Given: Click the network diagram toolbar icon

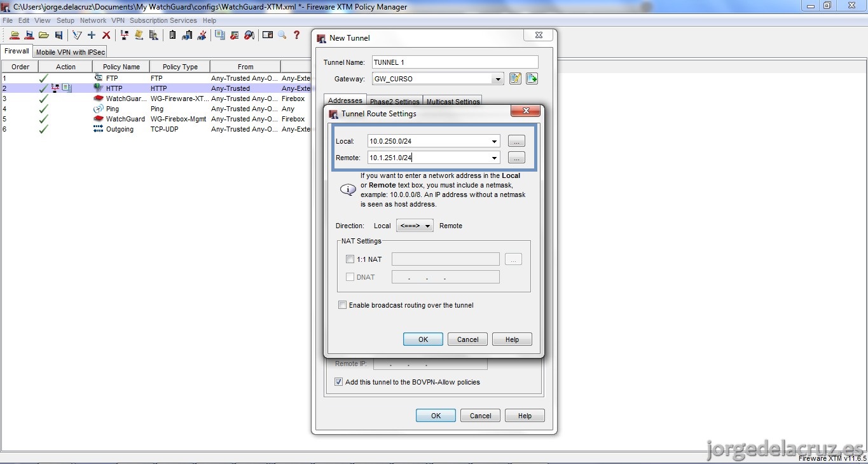Looking at the screenshot, I should coord(124,36).
